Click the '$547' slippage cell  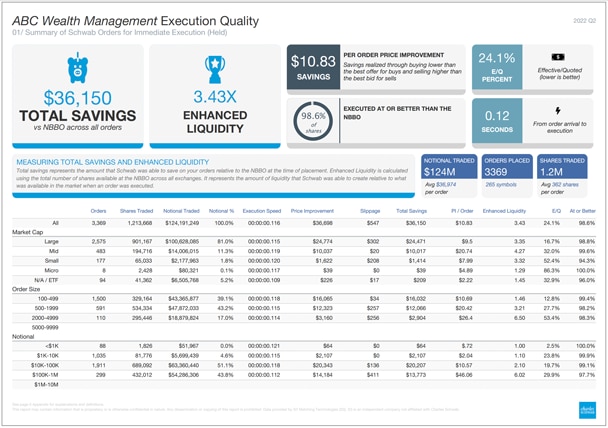(x=373, y=223)
